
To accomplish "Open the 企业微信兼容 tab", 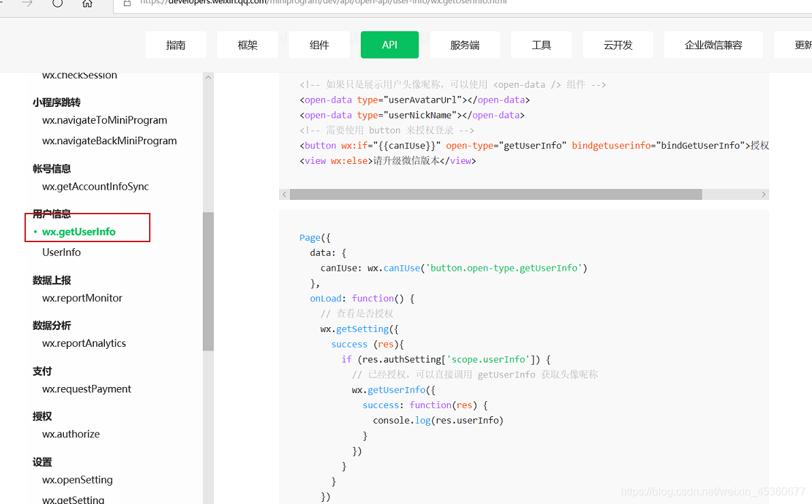I will point(713,45).
